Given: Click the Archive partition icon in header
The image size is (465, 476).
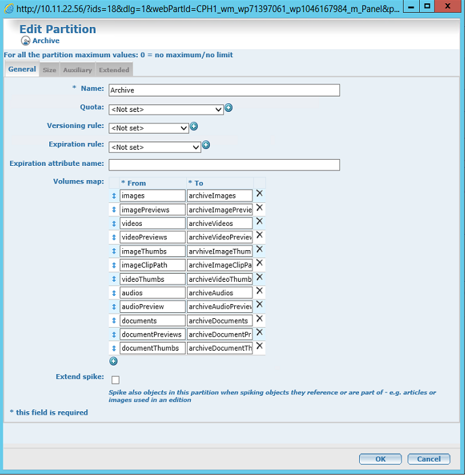Looking at the screenshot, I should coord(26,40).
